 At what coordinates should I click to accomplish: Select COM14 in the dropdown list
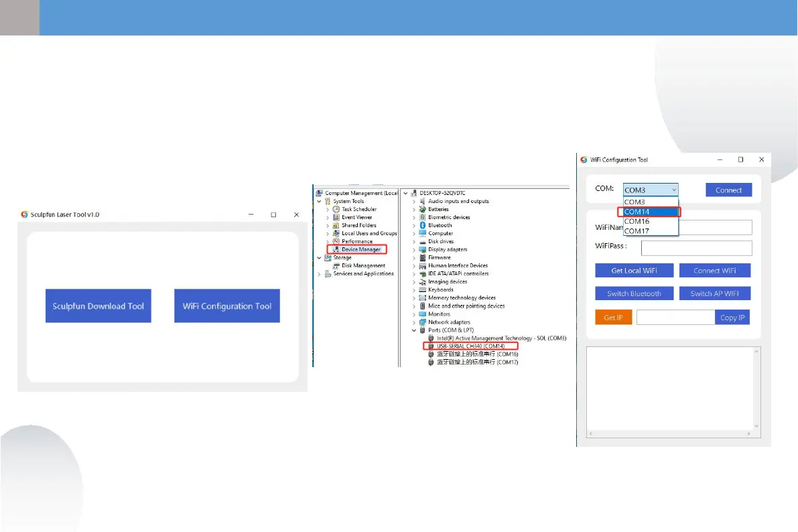[x=651, y=212]
